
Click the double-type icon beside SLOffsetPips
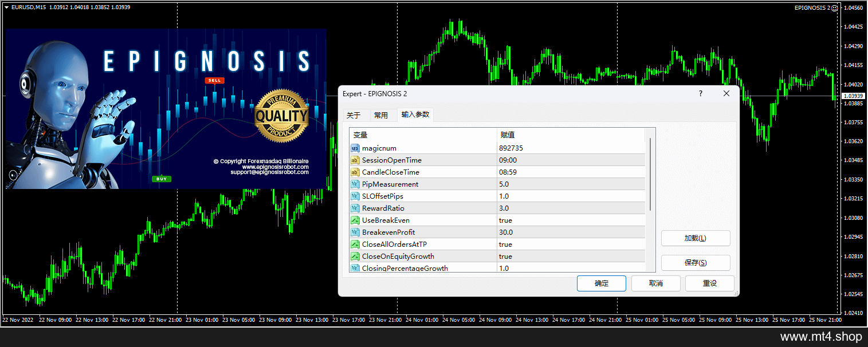(355, 196)
